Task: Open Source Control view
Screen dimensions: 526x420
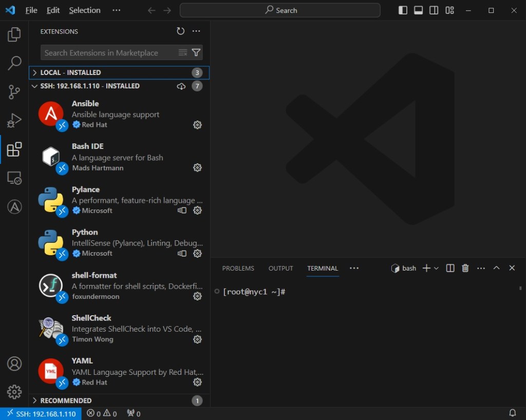Action: (x=14, y=92)
